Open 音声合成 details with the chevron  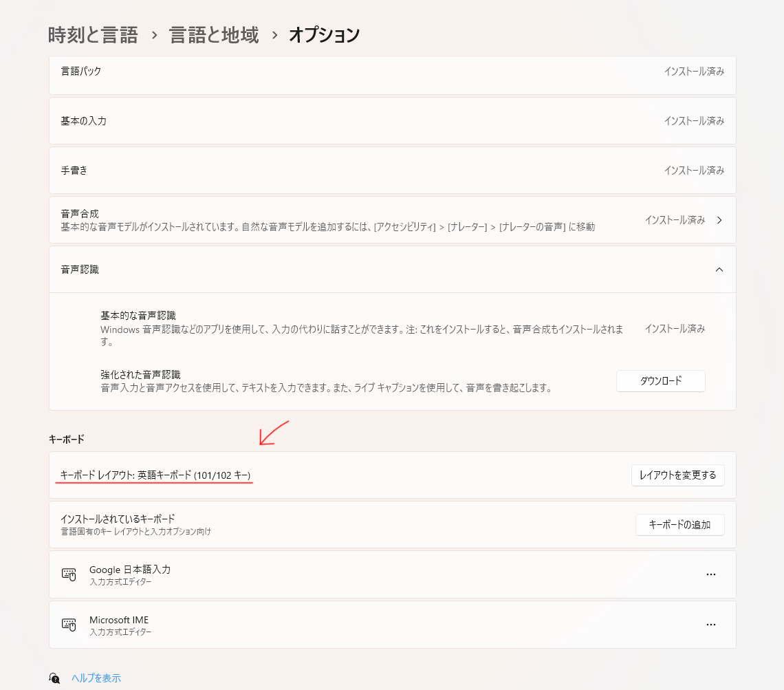pyautogui.click(x=719, y=220)
